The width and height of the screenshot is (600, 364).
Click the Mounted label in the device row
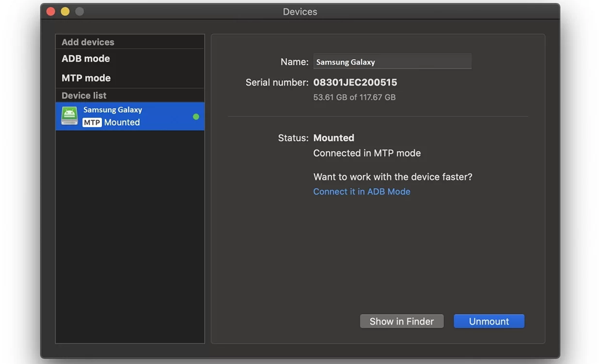click(122, 122)
